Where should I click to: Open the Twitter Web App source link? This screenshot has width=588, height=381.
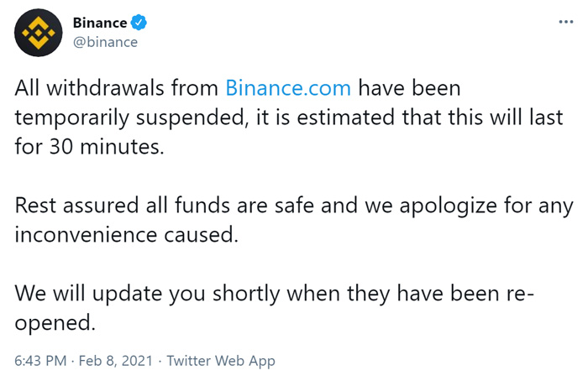(221, 361)
